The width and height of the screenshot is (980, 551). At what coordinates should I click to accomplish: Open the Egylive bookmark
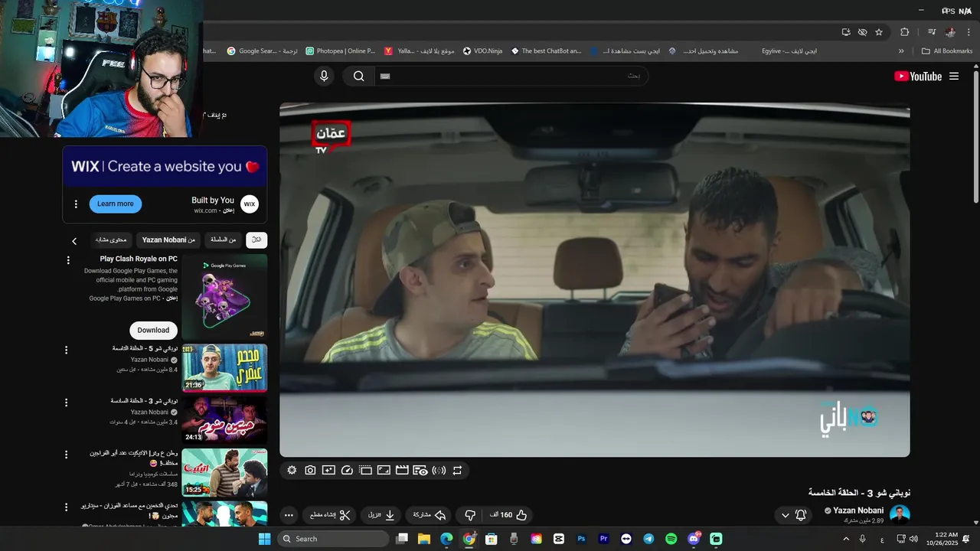[x=789, y=51]
